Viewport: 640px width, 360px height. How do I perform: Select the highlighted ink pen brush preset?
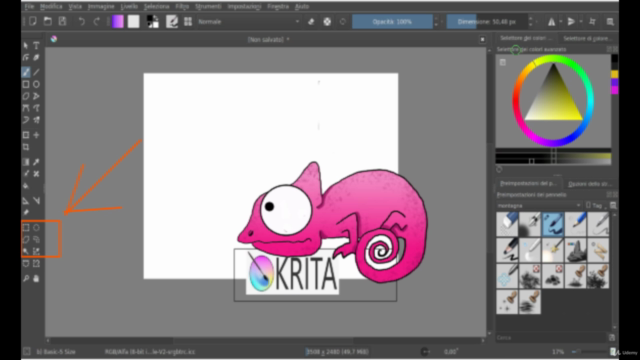click(x=553, y=224)
